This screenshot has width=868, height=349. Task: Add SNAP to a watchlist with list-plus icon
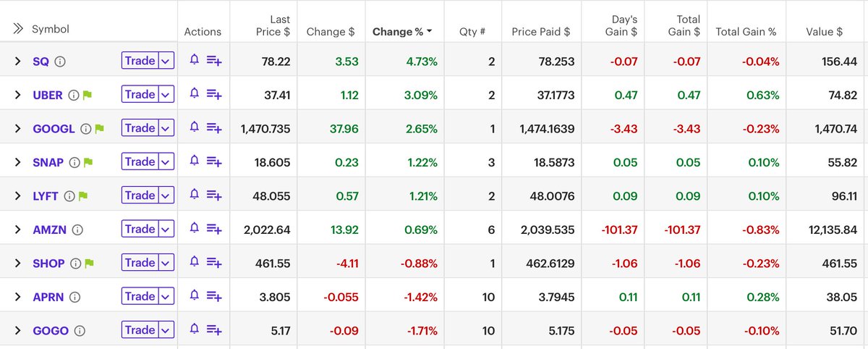coord(214,162)
